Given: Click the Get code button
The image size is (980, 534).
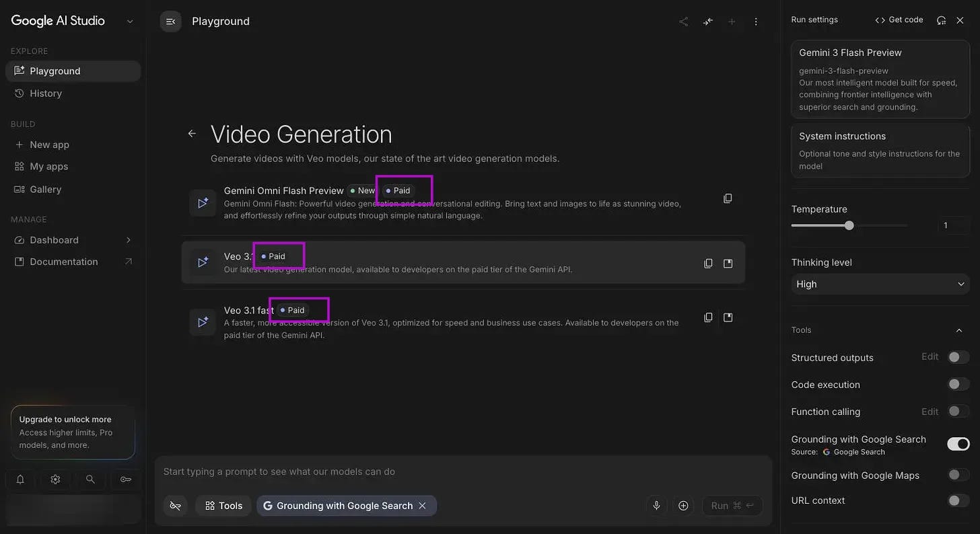Looking at the screenshot, I should [x=899, y=20].
